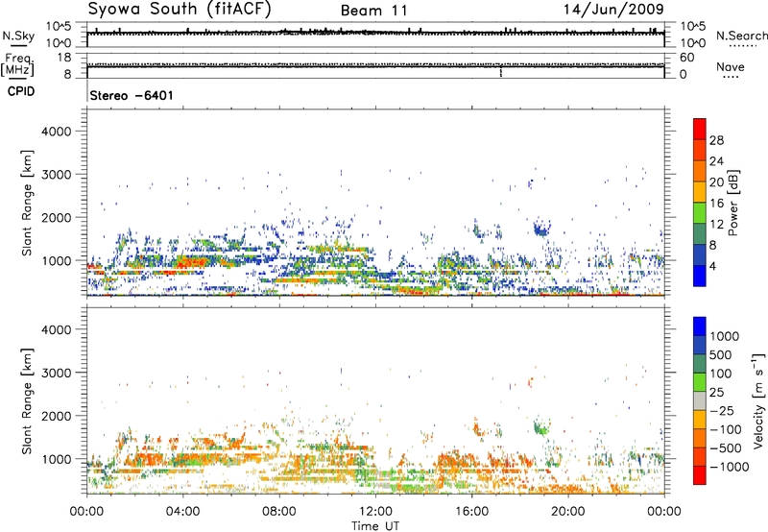The width and height of the screenshot is (768, 532).
Task: Click the Velocity segment between 500 and 1000
Action: [700, 345]
